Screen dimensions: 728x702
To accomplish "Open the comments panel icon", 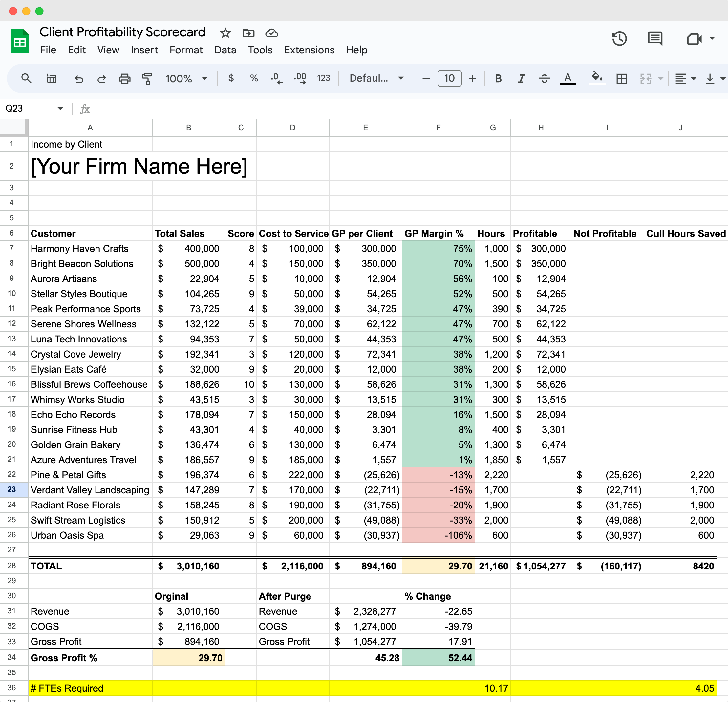I will pyautogui.click(x=655, y=39).
